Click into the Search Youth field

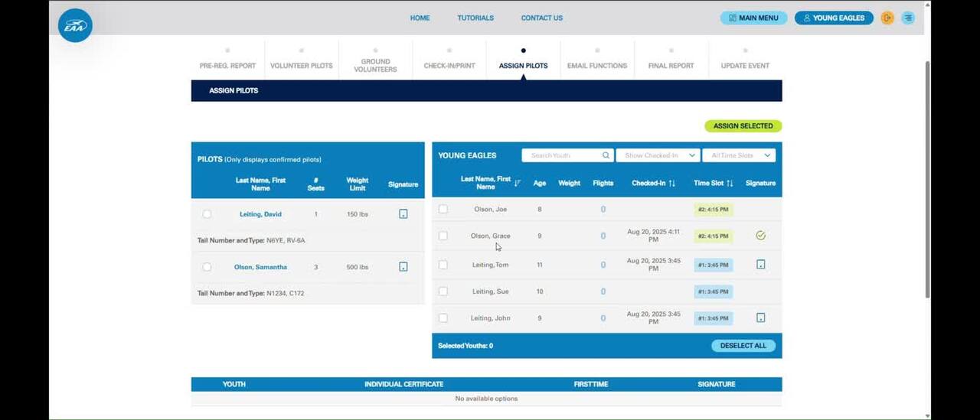[563, 155]
